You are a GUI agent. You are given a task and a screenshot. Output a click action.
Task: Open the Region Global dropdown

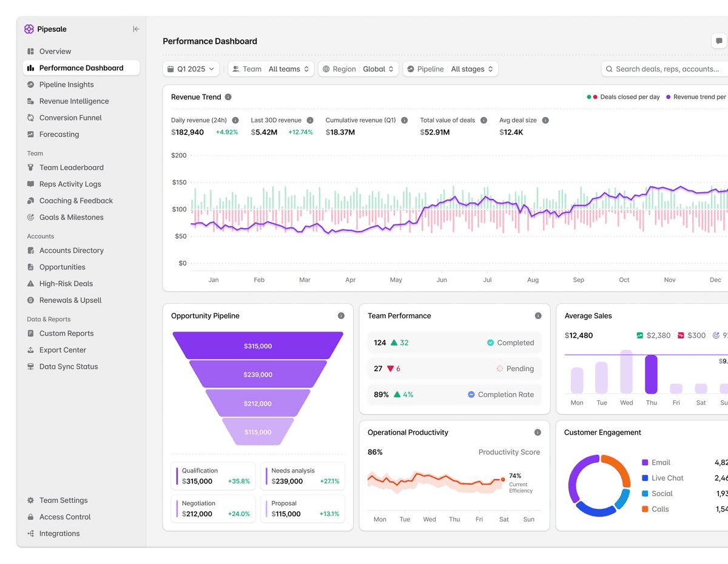click(x=359, y=69)
